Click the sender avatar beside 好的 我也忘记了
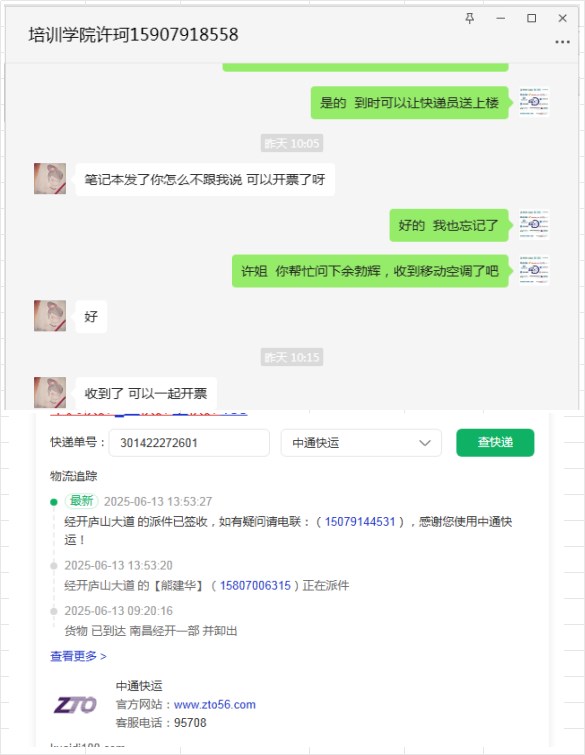Image resolution: width=585 pixels, height=755 pixels. tap(534, 224)
